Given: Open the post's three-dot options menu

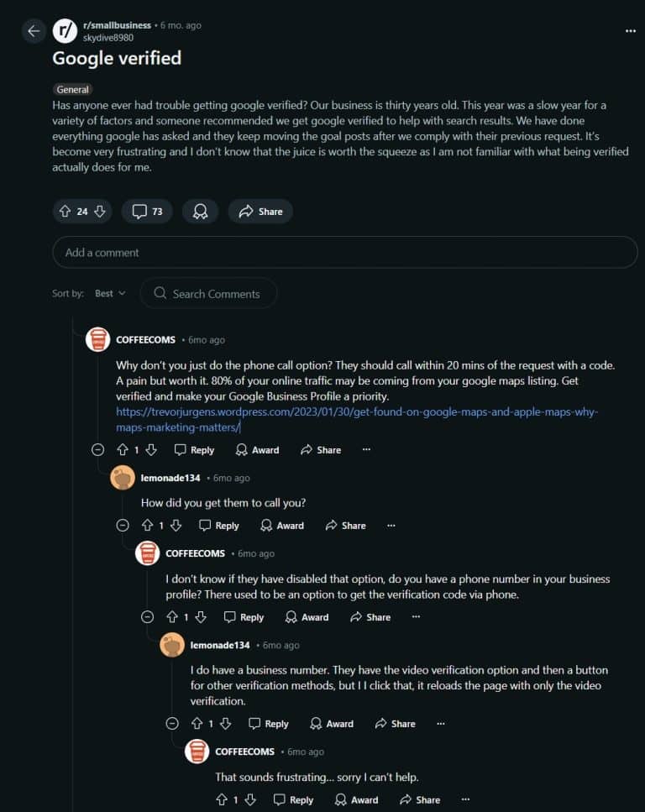Looking at the screenshot, I should pos(631,31).
